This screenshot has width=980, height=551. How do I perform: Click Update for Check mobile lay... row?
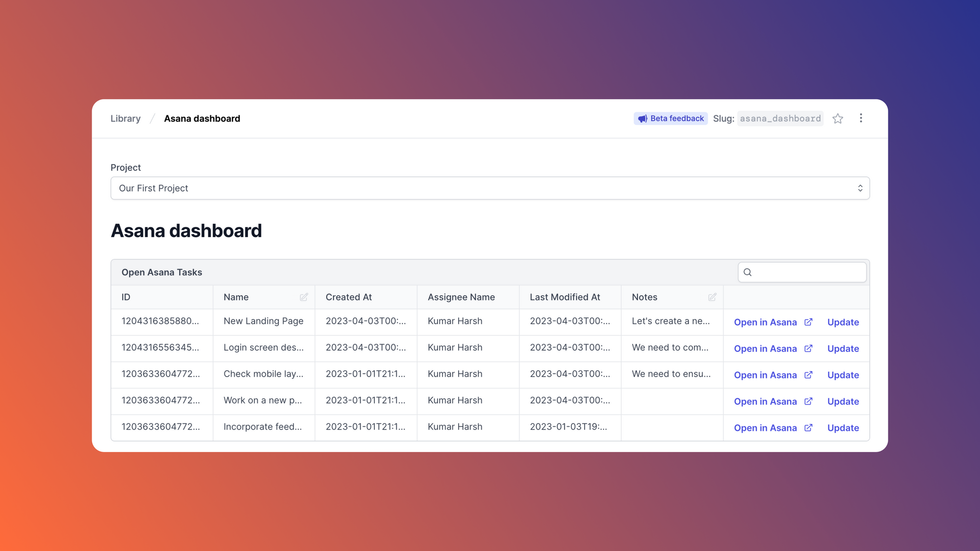point(843,375)
